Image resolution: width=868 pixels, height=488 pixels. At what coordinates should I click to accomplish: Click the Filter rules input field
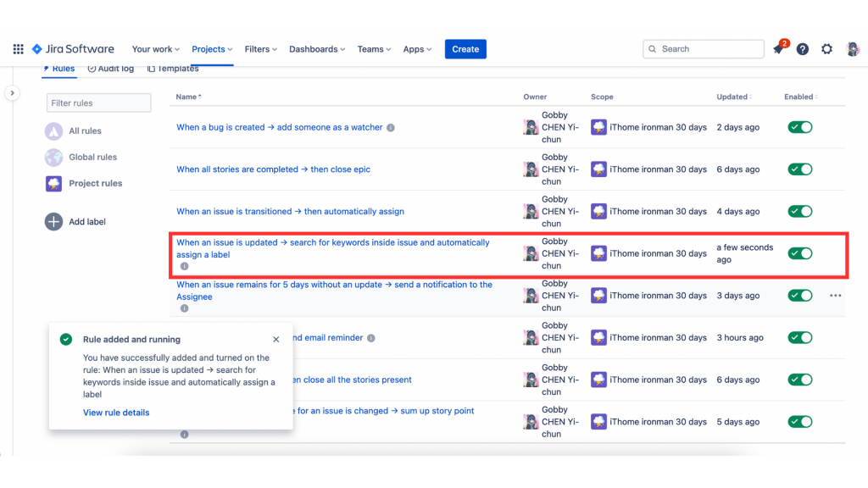coord(98,103)
